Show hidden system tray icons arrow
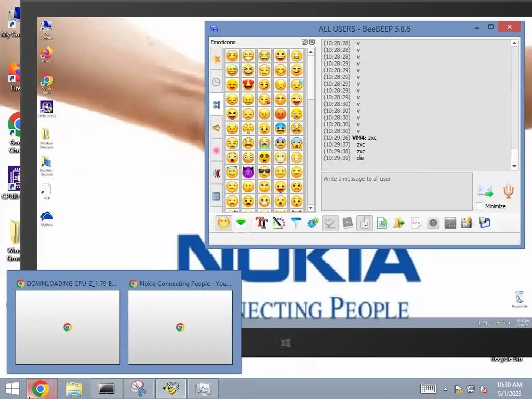The image size is (532, 399). 445,389
